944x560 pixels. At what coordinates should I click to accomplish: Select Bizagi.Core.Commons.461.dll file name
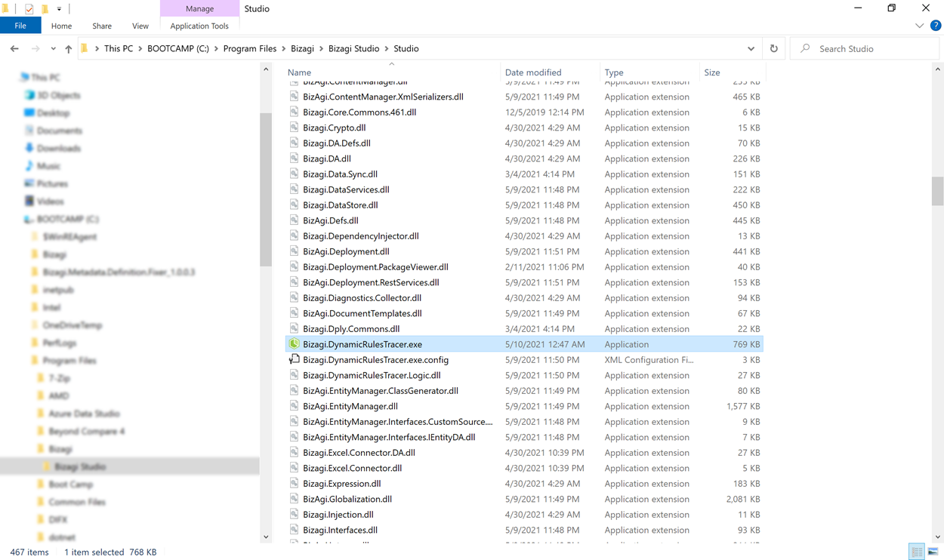359,112
